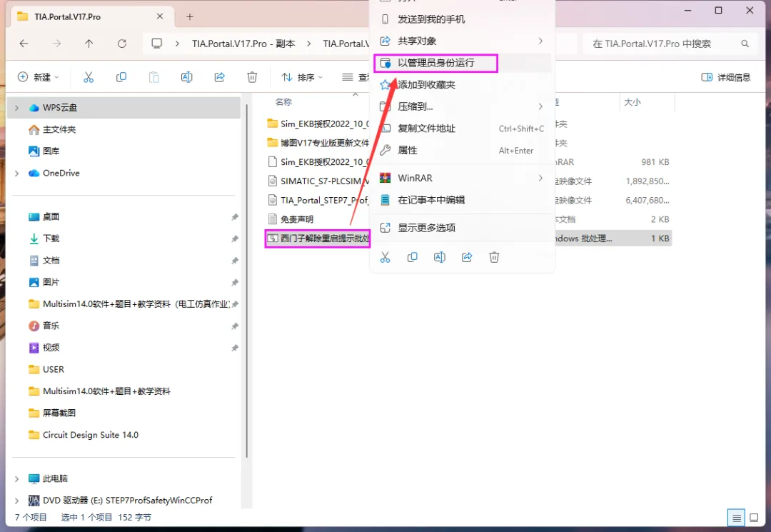771x532 pixels.
Task: Click the Share icon in context menu bottom row
Action: click(467, 257)
